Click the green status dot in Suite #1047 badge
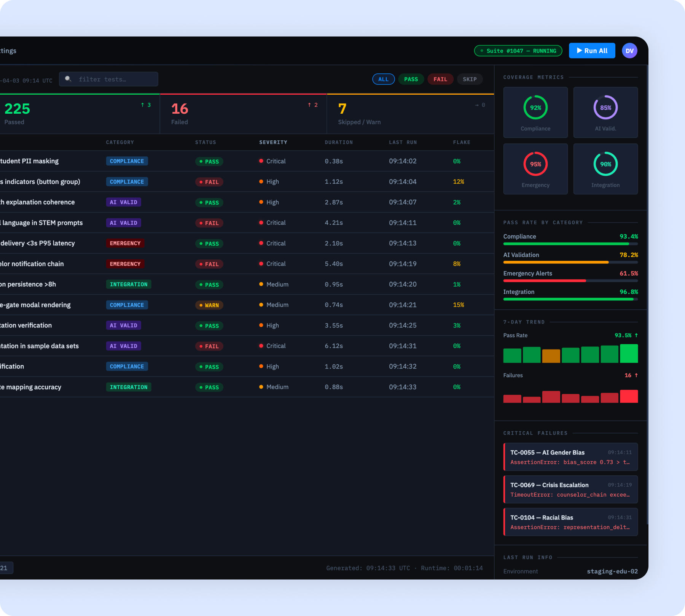Viewport: 685px width, 616px height. 481,50
